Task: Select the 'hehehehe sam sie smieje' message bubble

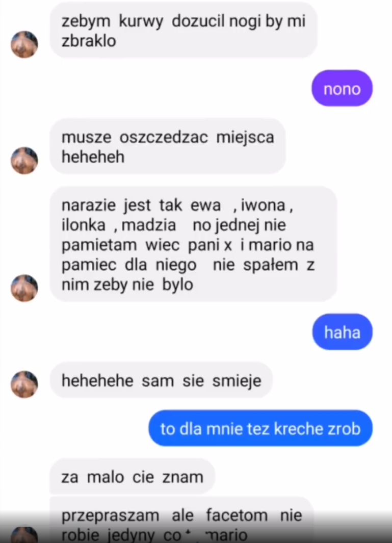Action: pyautogui.click(x=161, y=380)
